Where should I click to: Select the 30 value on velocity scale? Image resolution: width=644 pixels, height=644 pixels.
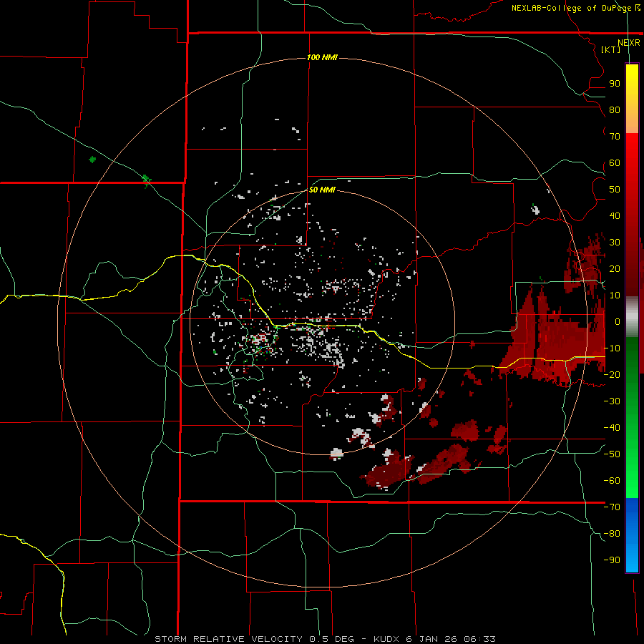point(615,243)
